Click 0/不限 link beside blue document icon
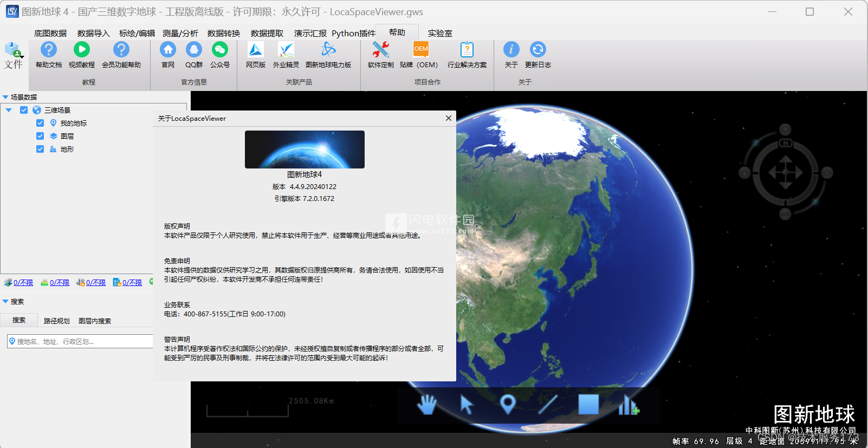 point(132,283)
